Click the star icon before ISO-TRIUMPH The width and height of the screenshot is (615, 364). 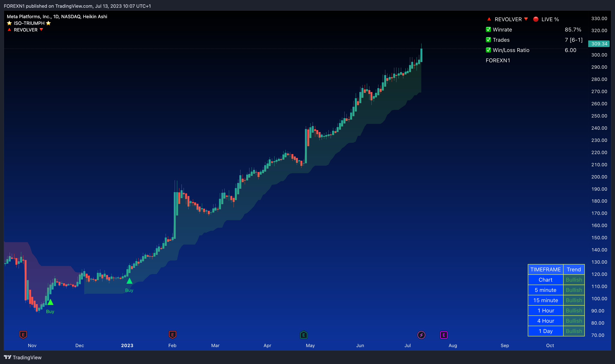tap(9, 23)
